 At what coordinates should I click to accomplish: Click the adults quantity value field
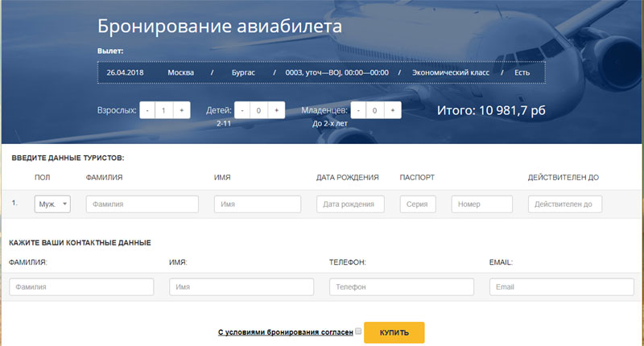(164, 110)
